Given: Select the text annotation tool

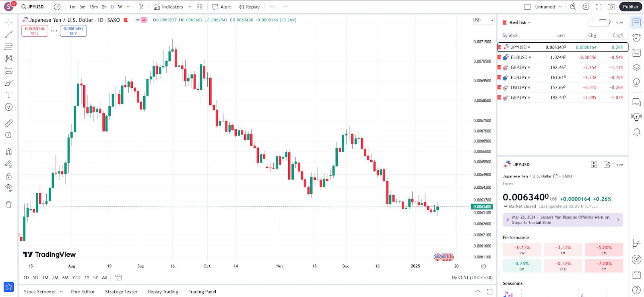Looking at the screenshot, I should click(8, 95).
